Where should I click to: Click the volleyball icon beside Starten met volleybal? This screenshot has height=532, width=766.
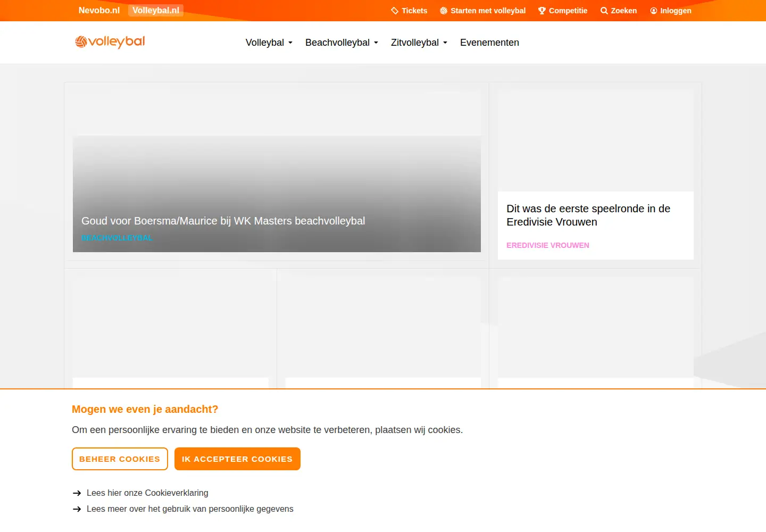pyautogui.click(x=444, y=11)
